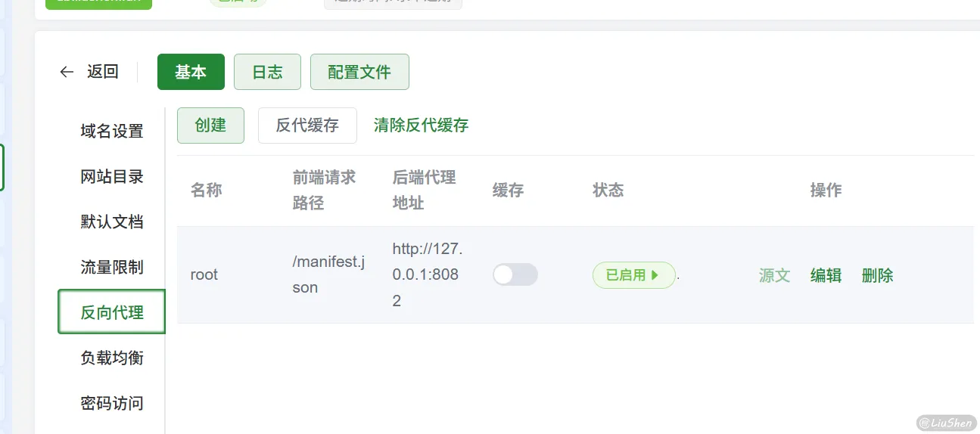Screen dimensions: 980x434
Task: Open 负载均衡 settings
Action: [x=112, y=358]
